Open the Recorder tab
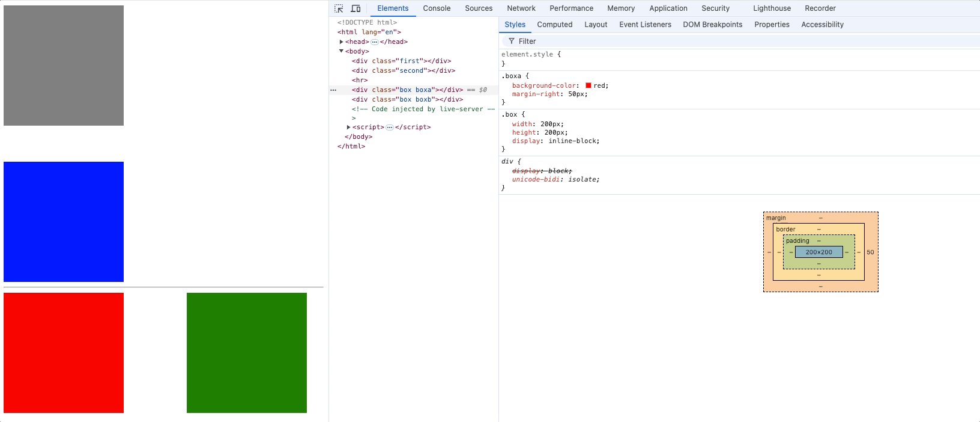Image resolution: width=980 pixels, height=422 pixels. coord(820,8)
